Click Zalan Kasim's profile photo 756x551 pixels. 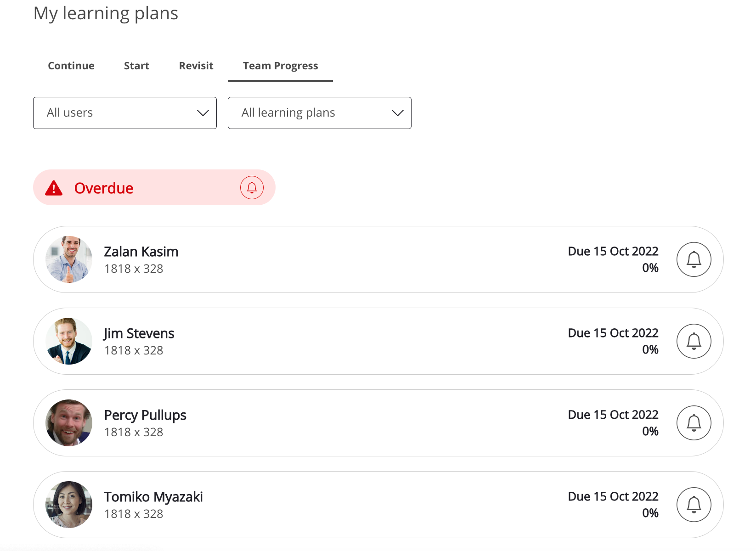click(69, 259)
